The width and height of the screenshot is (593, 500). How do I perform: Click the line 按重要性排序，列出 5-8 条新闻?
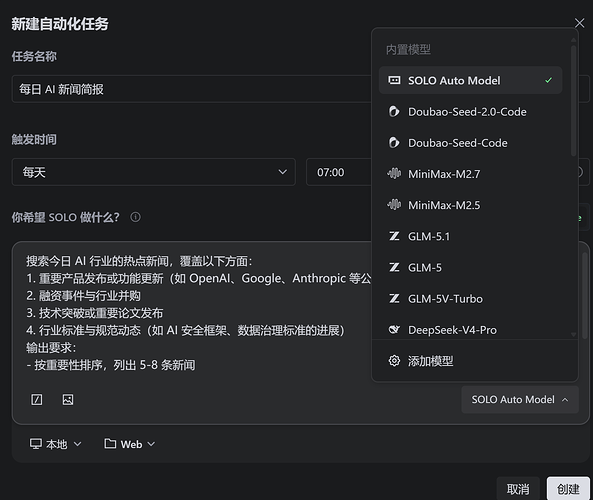pos(111,365)
